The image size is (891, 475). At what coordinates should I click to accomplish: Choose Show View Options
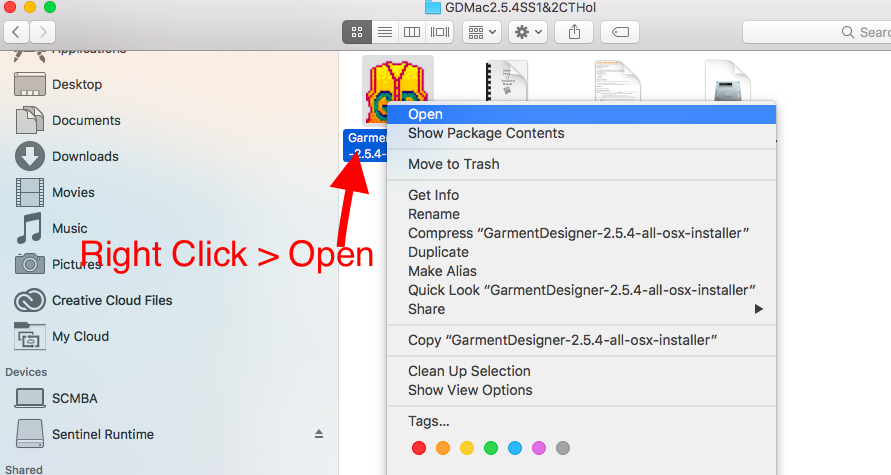pos(581,390)
